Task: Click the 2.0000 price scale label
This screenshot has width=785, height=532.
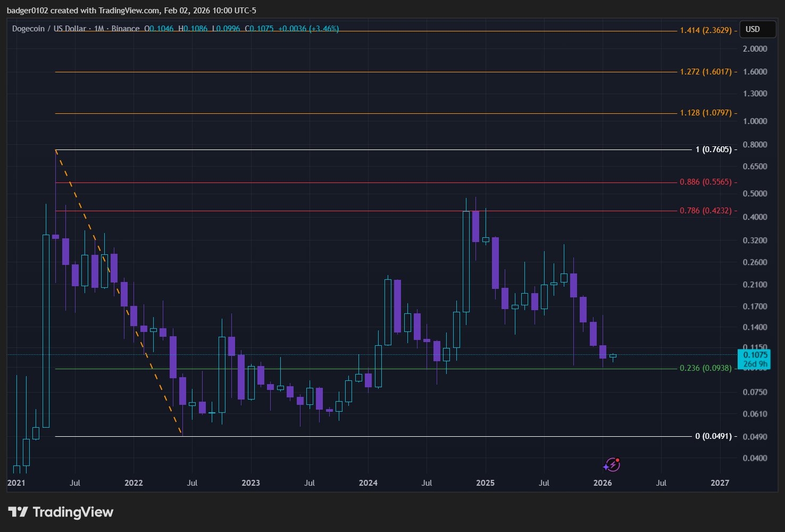Action: (x=755, y=48)
